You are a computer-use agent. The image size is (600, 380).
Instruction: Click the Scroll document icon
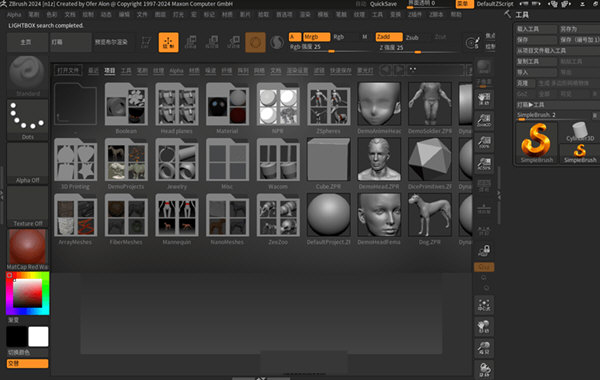coord(484,99)
